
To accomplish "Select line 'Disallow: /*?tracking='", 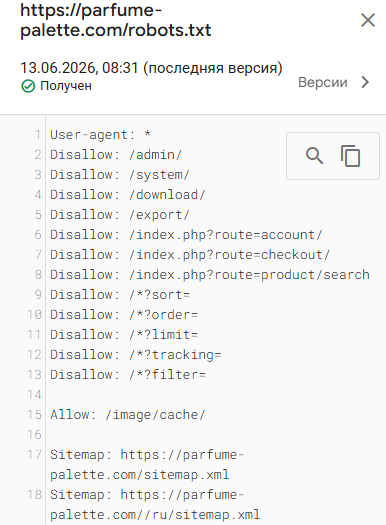I will [x=136, y=355].
